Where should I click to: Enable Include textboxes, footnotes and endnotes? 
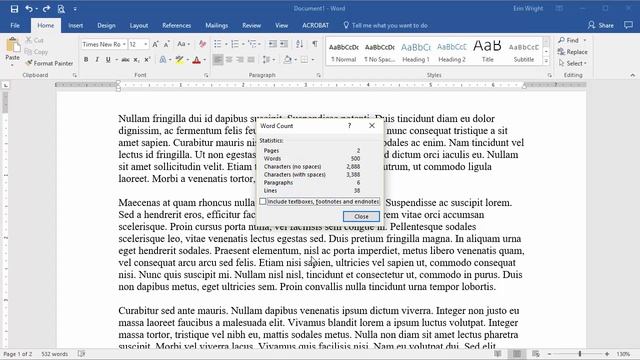point(263,201)
